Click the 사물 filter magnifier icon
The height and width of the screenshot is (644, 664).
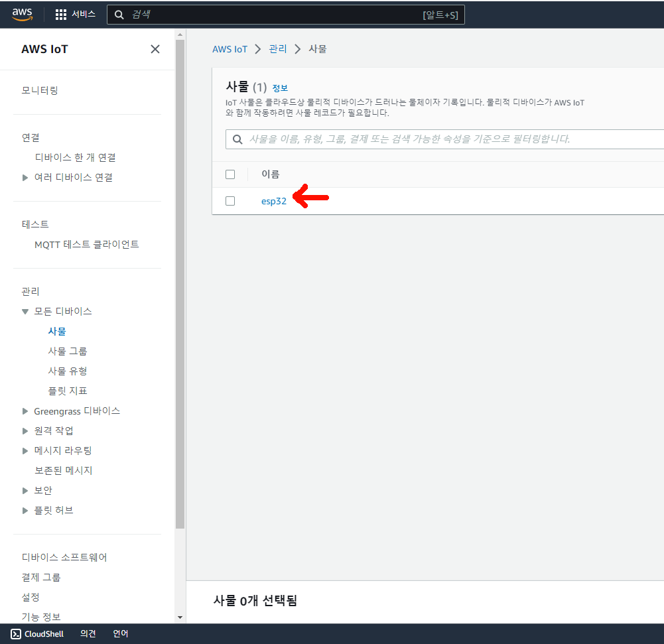point(237,139)
